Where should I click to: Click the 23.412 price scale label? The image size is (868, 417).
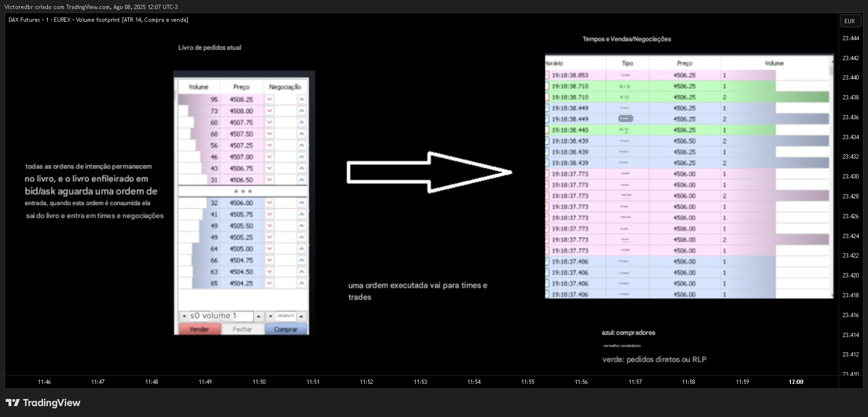point(850,355)
